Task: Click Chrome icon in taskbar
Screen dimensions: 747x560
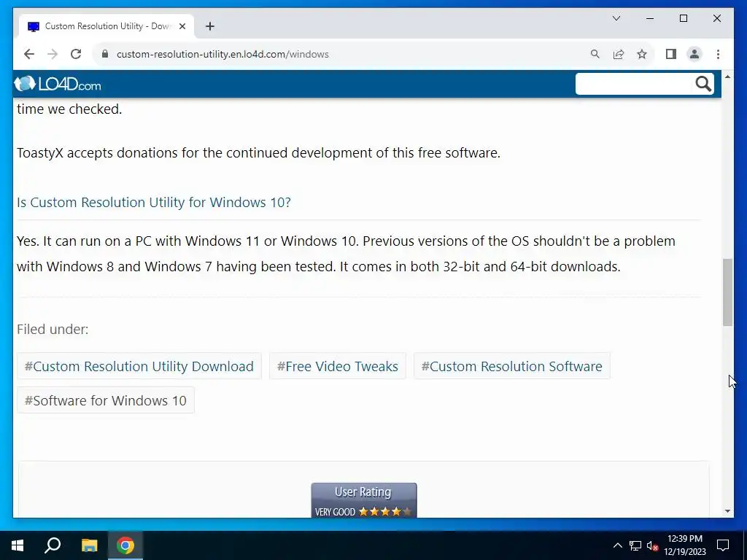Action: click(x=125, y=545)
